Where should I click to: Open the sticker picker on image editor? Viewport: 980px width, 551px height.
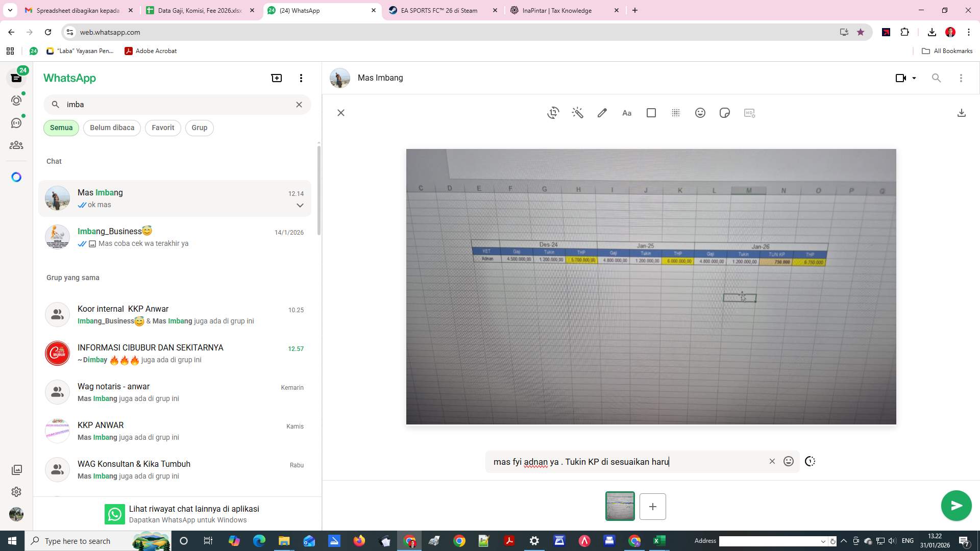724,113
